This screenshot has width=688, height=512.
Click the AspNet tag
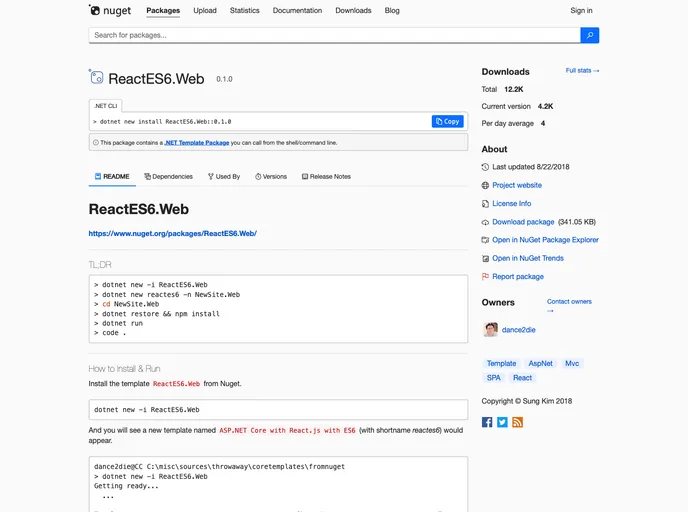click(x=540, y=363)
